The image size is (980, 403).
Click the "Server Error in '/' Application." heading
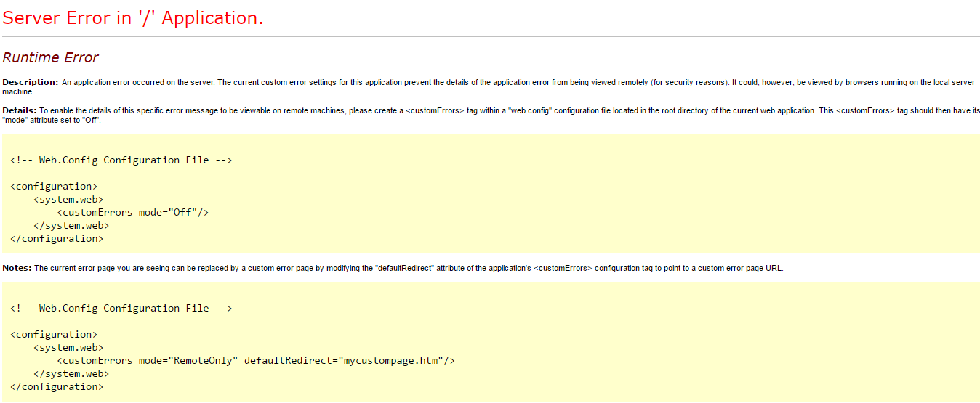tap(133, 18)
